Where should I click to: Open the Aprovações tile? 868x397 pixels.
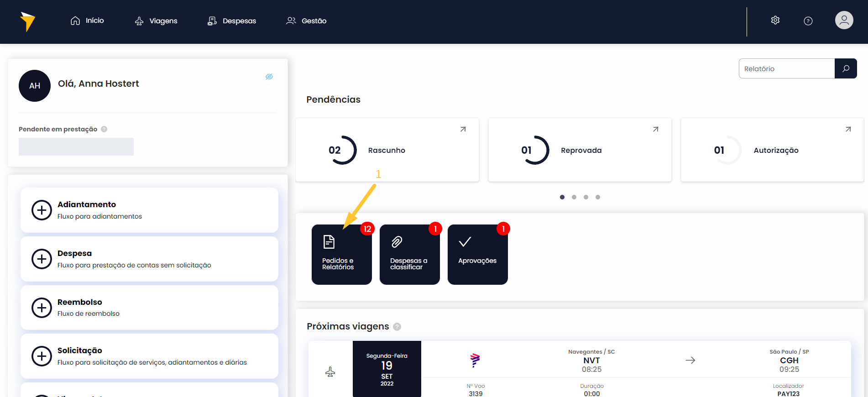[477, 255]
